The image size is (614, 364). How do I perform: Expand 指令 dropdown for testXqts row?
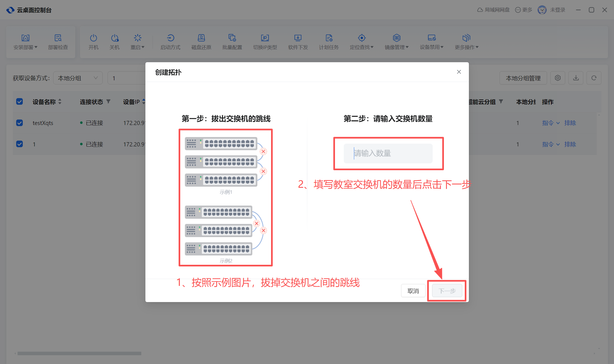click(551, 123)
